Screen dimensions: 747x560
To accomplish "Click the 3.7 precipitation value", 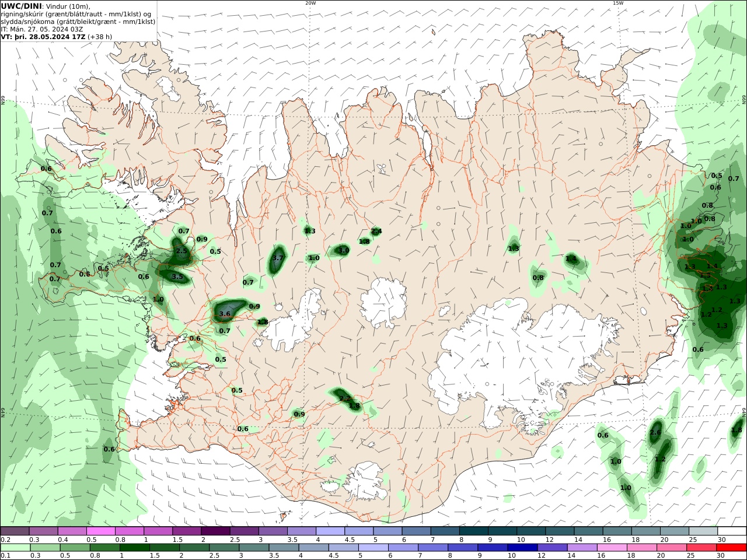I will (278, 258).
